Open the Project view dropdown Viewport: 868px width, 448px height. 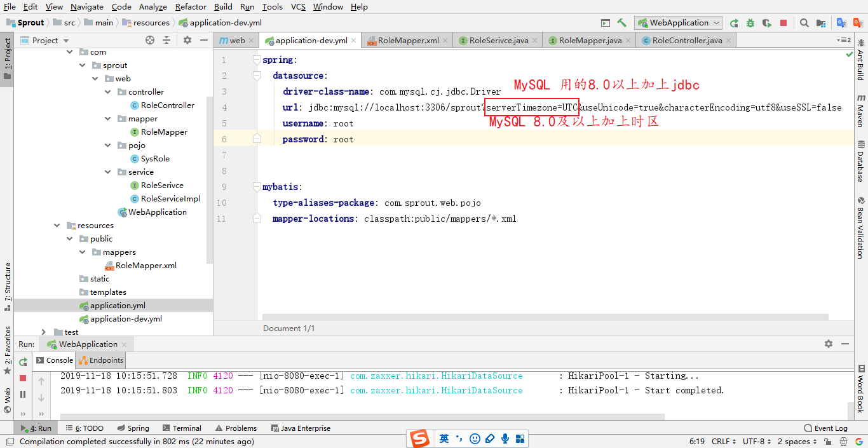[x=45, y=40]
